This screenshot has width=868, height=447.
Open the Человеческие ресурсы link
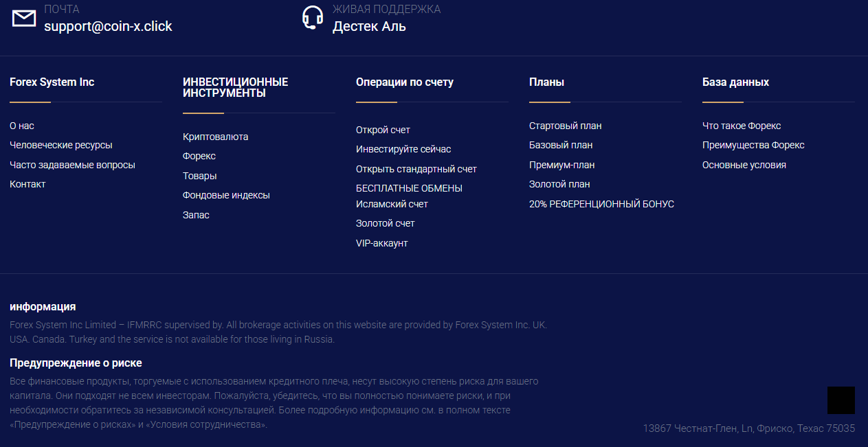tap(60, 145)
